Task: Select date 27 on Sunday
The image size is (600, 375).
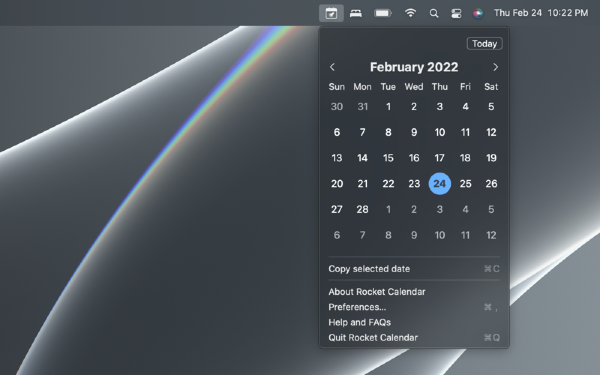Action: [337, 209]
